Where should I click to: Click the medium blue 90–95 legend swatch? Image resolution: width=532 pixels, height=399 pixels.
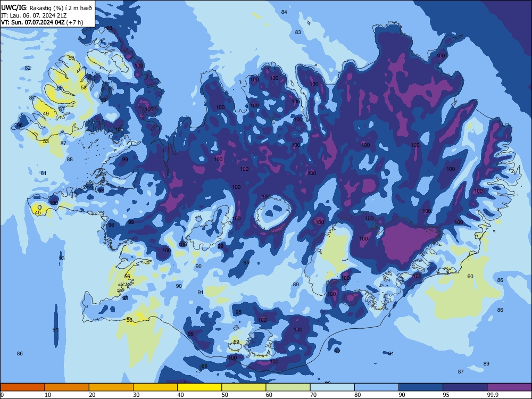(421, 387)
